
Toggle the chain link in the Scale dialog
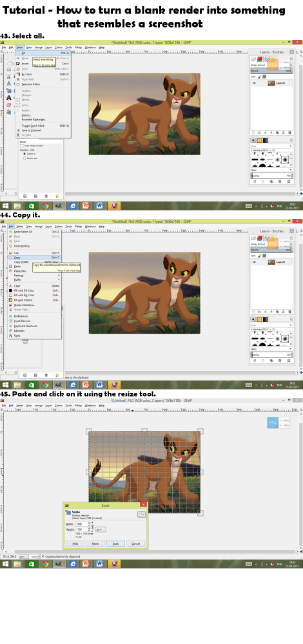click(92, 527)
